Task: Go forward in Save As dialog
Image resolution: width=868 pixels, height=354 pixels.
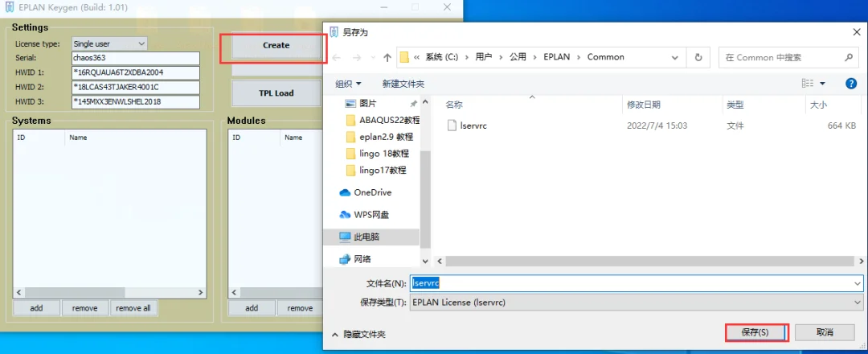Action: click(357, 58)
